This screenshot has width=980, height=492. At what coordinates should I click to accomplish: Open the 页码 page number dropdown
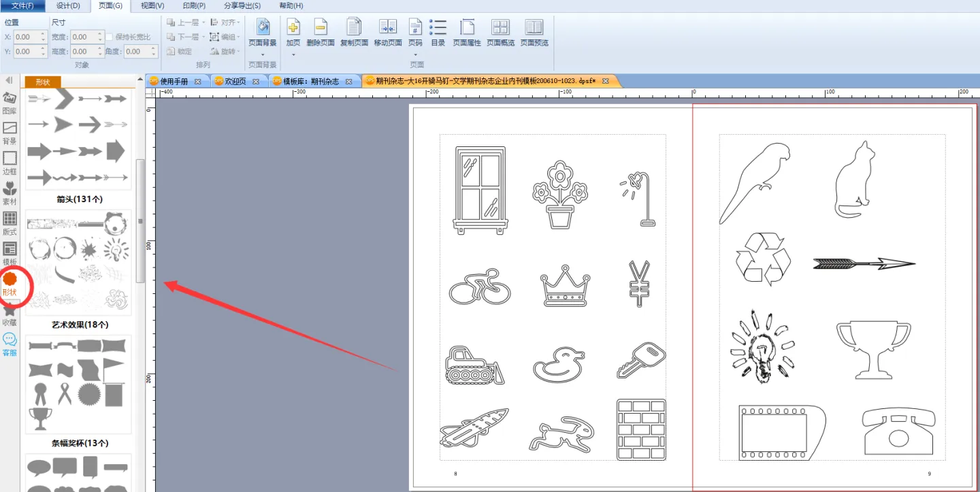pos(415,54)
